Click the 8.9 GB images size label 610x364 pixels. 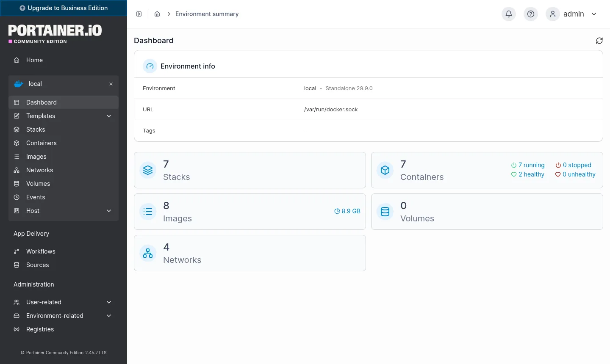click(x=347, y=211)
